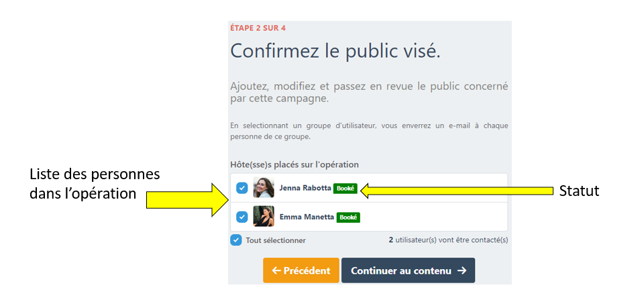
Task: Click the left arrow icon in Précédent
Action: tap(276, 270)
